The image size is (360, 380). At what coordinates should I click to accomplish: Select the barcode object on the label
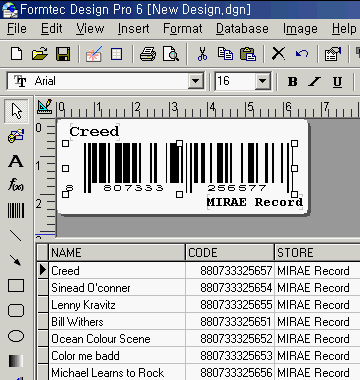(180, 169)
